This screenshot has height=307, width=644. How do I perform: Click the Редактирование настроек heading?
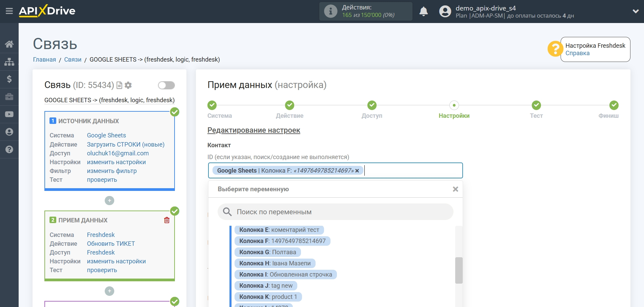point(254,130)
